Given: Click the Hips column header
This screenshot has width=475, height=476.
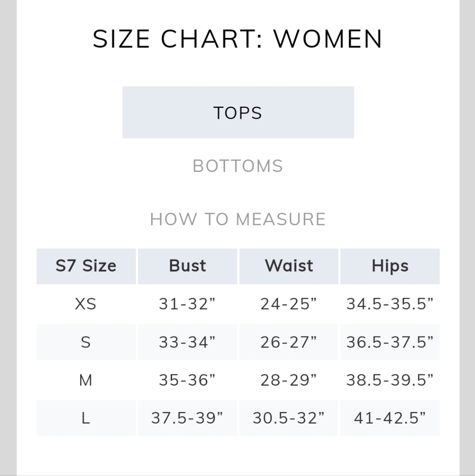Looking at the screenshot, I should [x=390, y=266].
